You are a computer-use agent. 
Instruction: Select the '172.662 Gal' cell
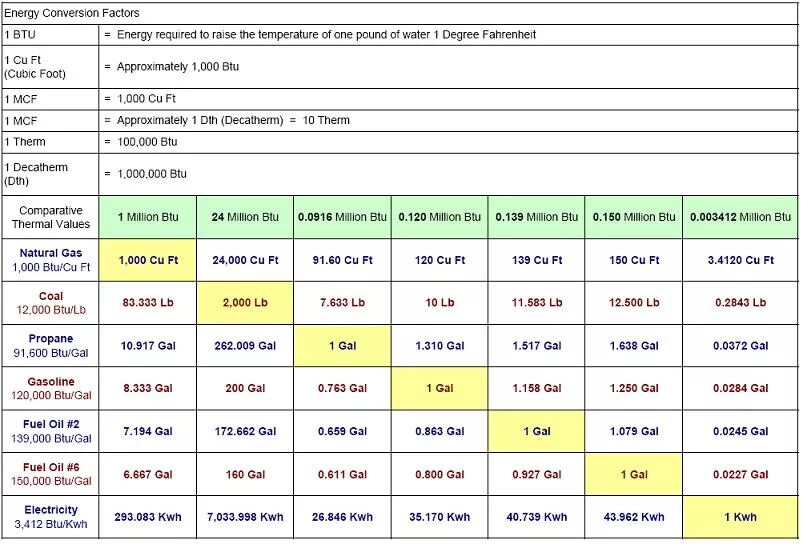point(245,431)
